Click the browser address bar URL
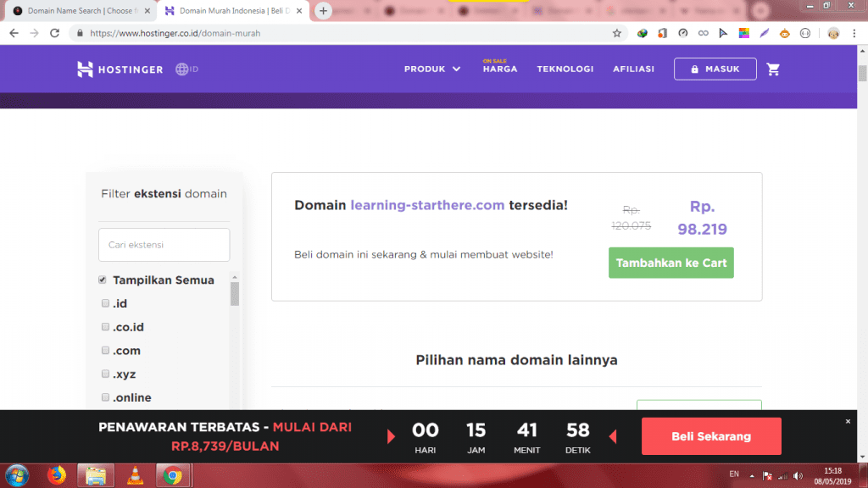This screenshot has height=488, width=868. click(x=175, y=33)
